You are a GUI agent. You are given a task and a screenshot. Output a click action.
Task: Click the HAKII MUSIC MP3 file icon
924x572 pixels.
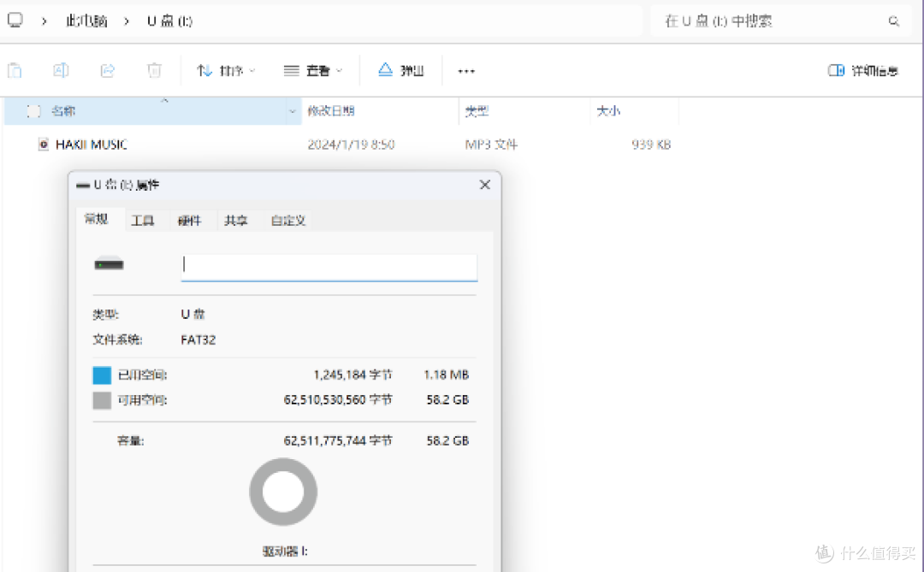click(x=43, y=144)
